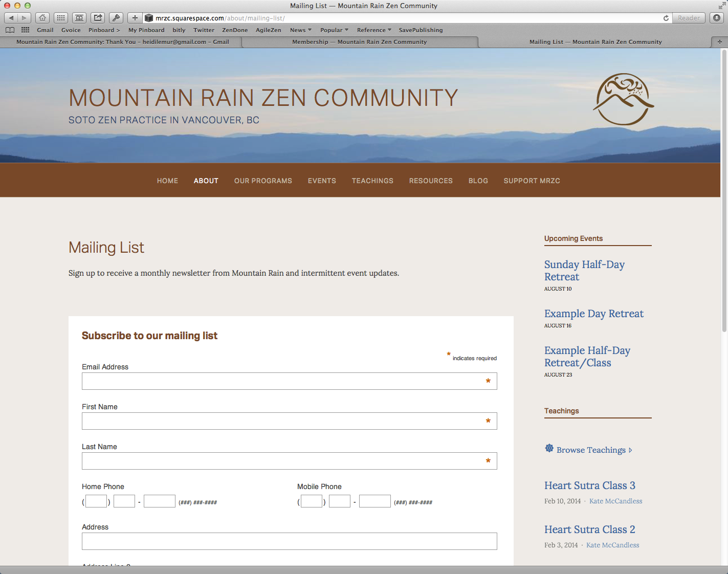This screenshot has width=728, height=574.
Task: Click the Share toolbar icon
Action: tap(98, 18)
